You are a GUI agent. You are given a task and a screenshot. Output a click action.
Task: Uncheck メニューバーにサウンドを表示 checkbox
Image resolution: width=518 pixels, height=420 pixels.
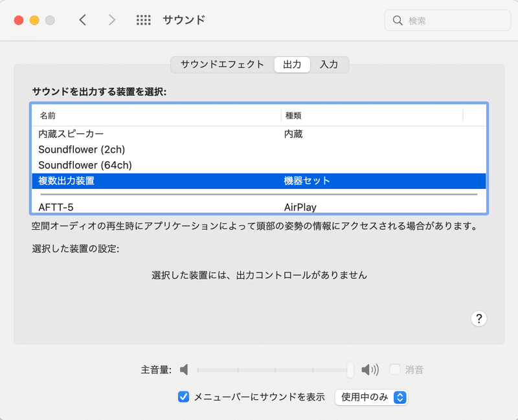click(184, 397)
